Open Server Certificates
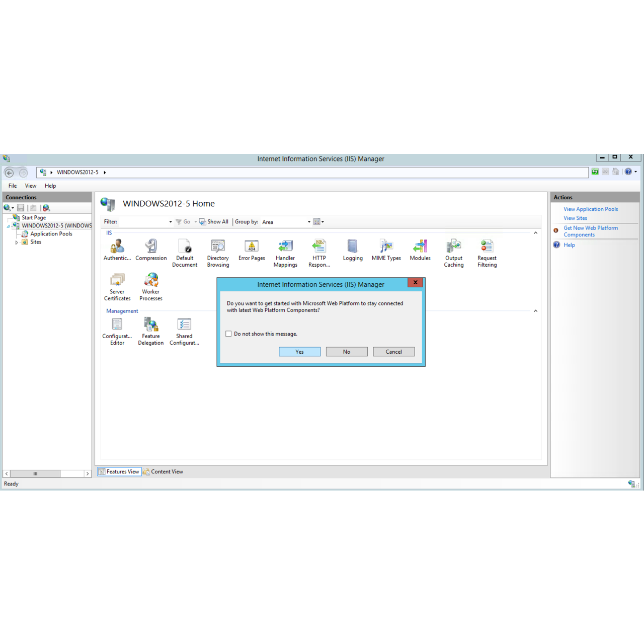The height and width of the screenshot is (644, 644). coord(117,283)
